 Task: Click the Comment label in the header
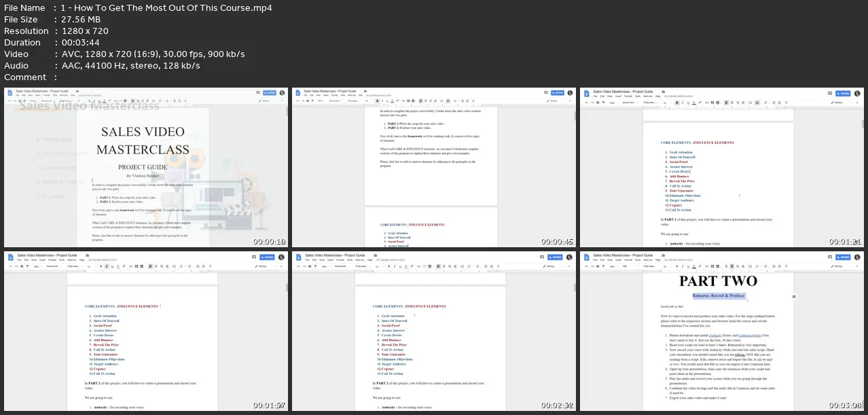click(x=25, y=77)
